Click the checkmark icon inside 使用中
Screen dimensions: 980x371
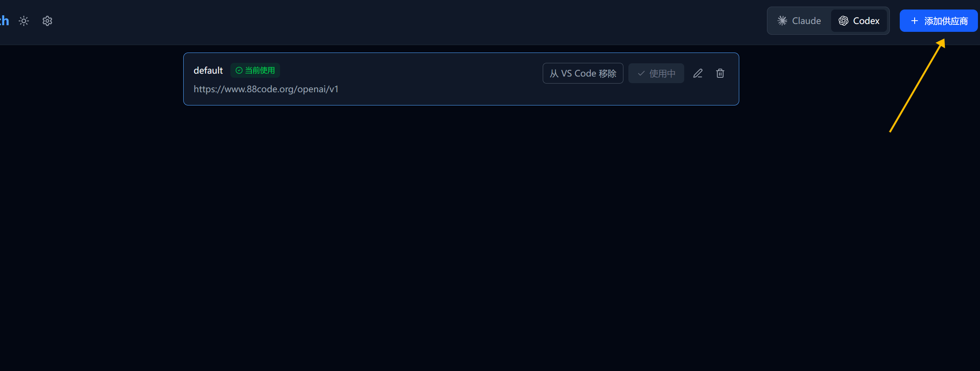pos(641,73)
